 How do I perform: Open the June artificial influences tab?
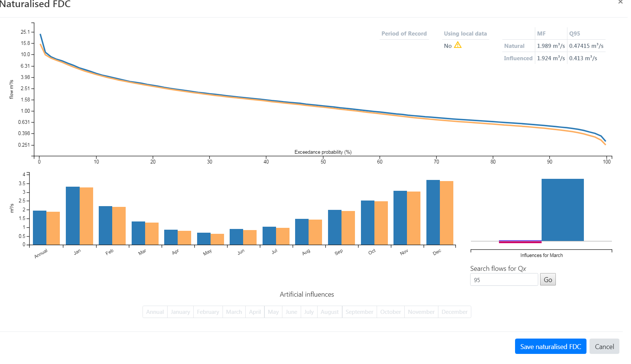tap(291, 312)
